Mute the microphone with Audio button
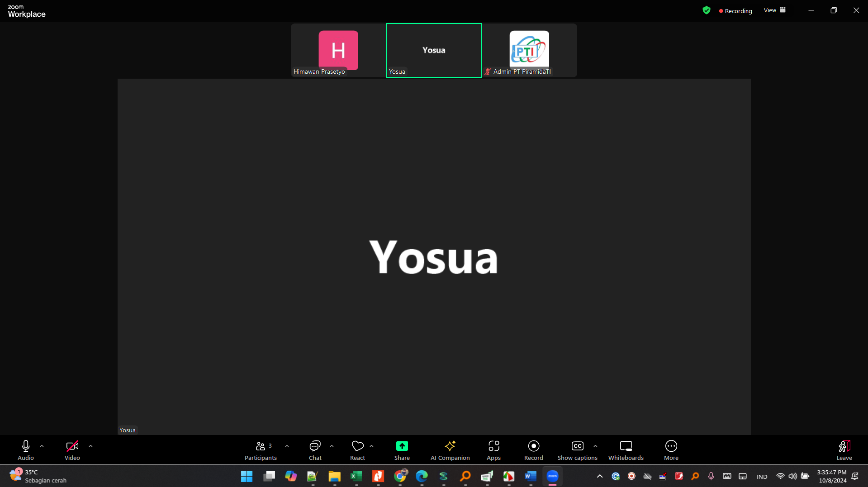This screenshot has height=487, width=868. tap(26, 450)
